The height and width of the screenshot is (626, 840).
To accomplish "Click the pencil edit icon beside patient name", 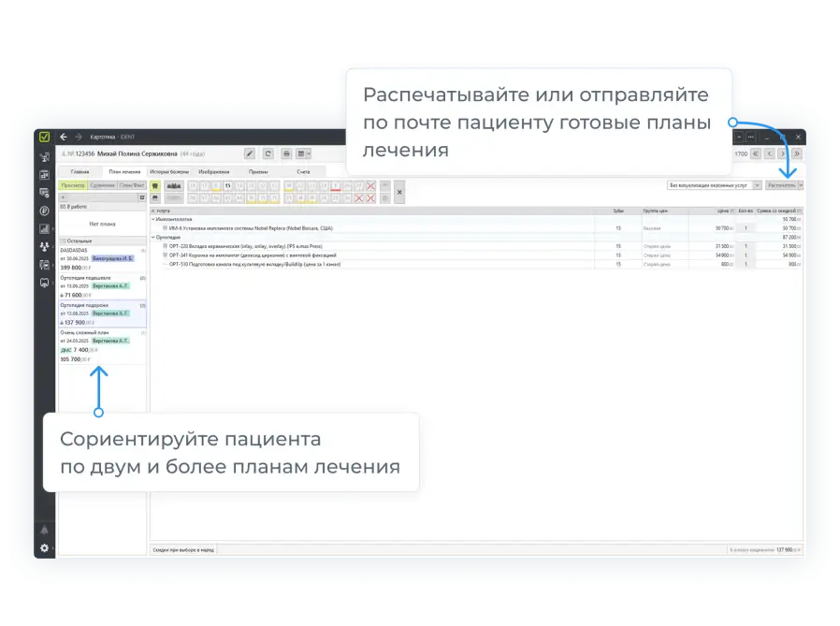I will (x=250, y=153).
